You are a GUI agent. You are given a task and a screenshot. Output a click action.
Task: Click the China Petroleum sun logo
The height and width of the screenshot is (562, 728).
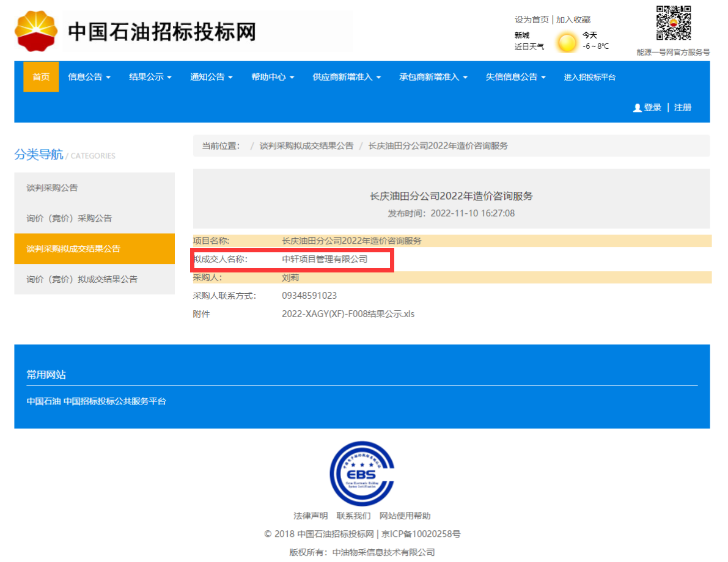pyautogui.click(x=37, y=31)
